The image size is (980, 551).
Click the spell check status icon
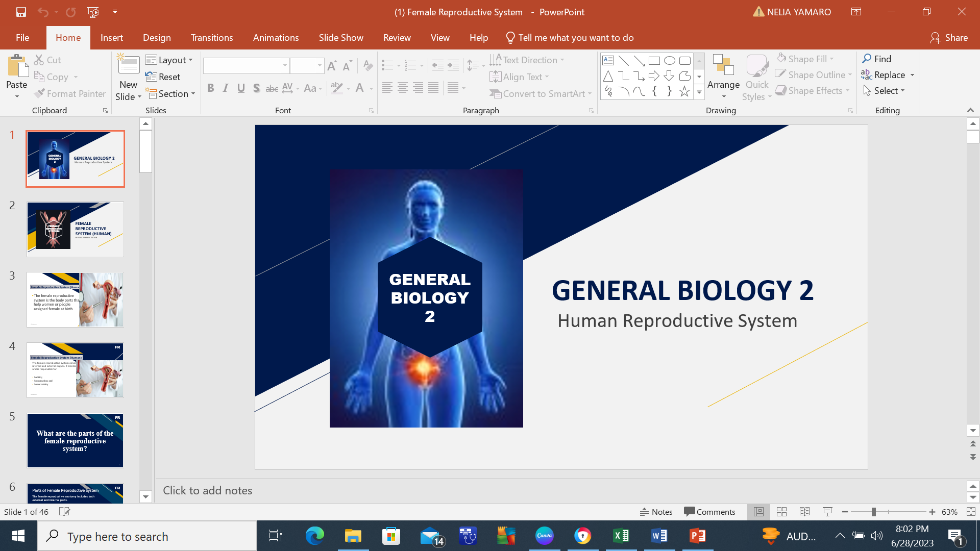click(x=64, y=512)
